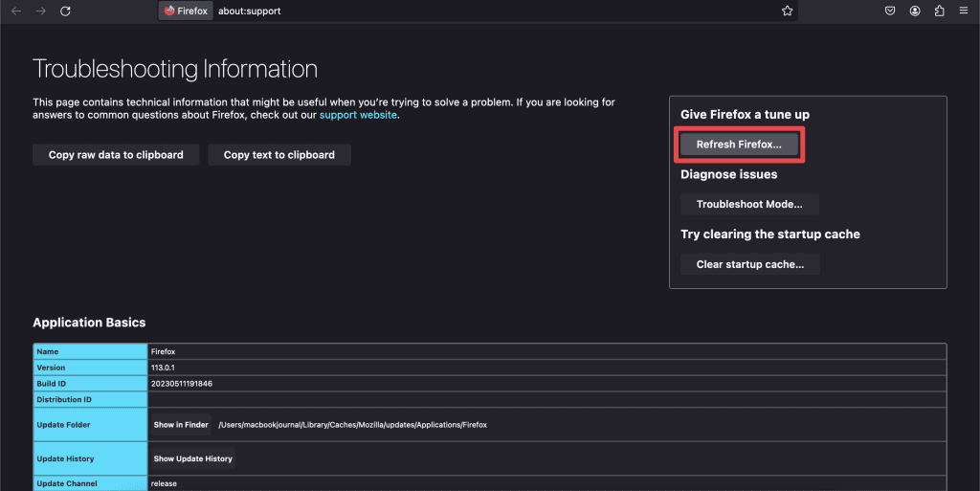The height and width of the screenshot is (491, 980).
Task: Expand Show Update History
Action: point(192,459)
